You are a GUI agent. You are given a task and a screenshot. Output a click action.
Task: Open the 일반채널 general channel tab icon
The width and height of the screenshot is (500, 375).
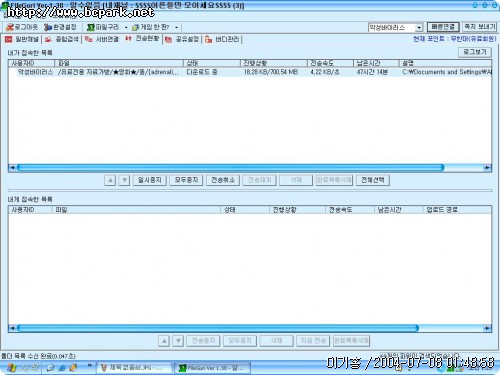click(8, 39)
